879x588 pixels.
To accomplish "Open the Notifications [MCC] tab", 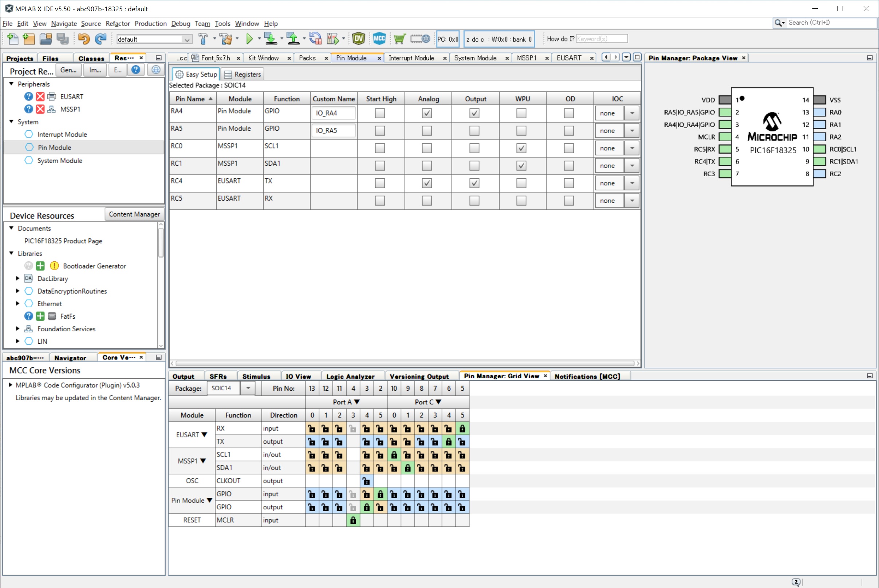I will [587, 376].
